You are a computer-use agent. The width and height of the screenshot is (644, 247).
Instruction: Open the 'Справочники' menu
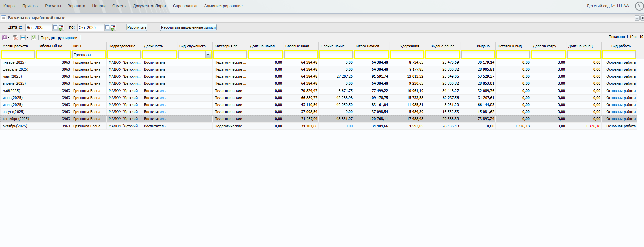(x=185, y=6)
